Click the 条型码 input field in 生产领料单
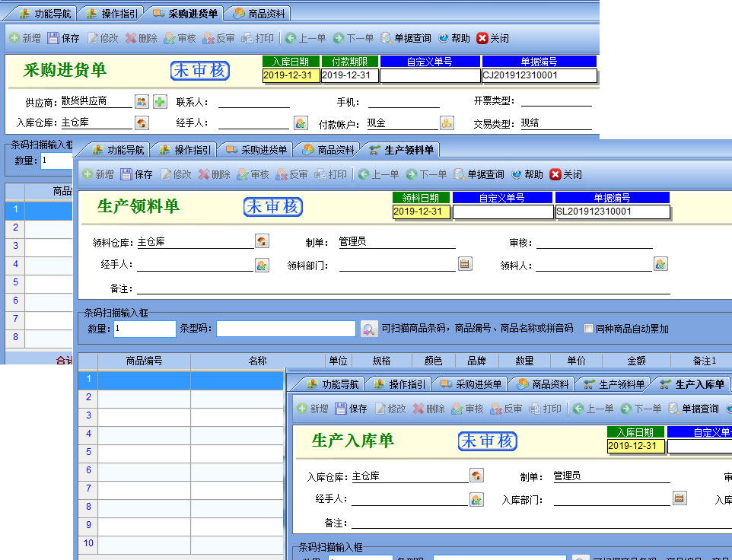This screenshot has height=560, width=732. (x=286, y=329)
